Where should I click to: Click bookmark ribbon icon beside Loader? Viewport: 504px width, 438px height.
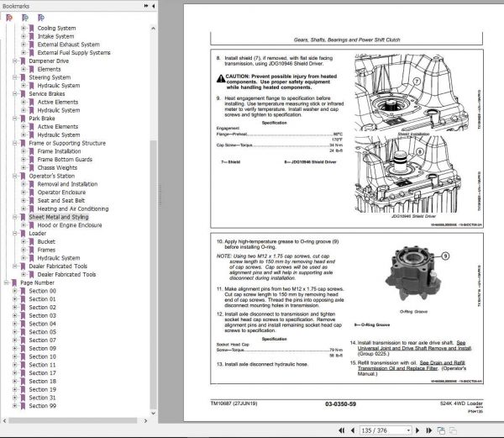click(x=23, y=234)
